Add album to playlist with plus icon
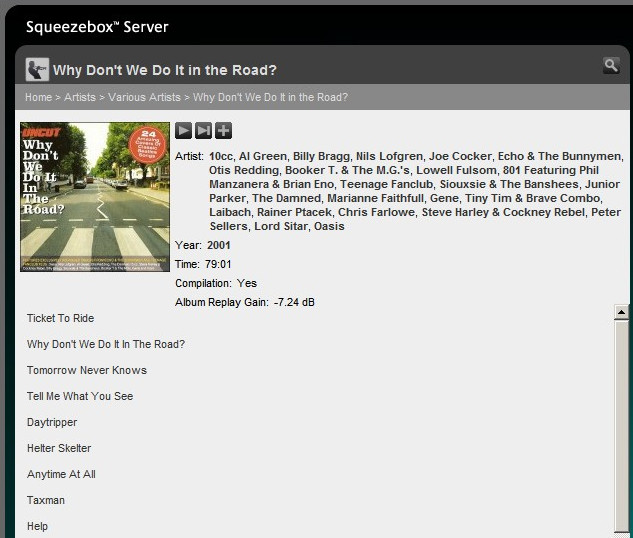Image resolution: width=633 pixels, height=538 pixels. (223, 130)
